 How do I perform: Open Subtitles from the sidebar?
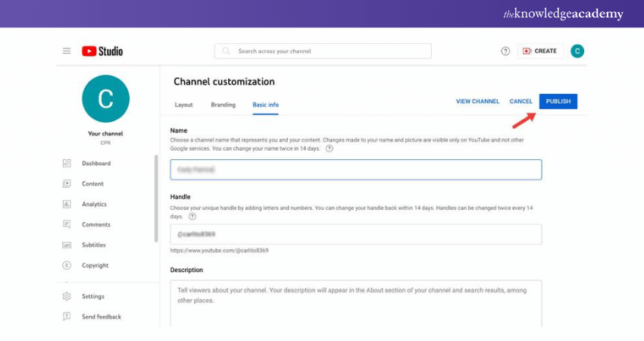tap(94, 245)
